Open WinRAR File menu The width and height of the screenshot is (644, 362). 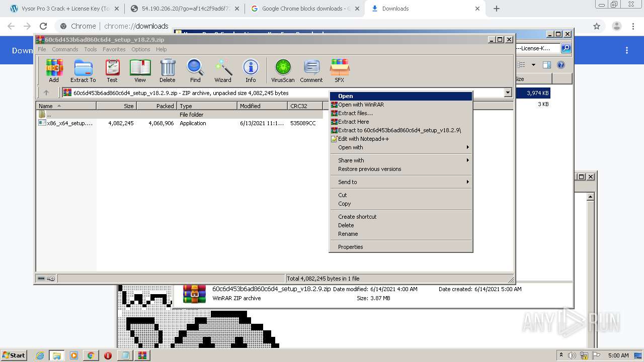[42, 49]
